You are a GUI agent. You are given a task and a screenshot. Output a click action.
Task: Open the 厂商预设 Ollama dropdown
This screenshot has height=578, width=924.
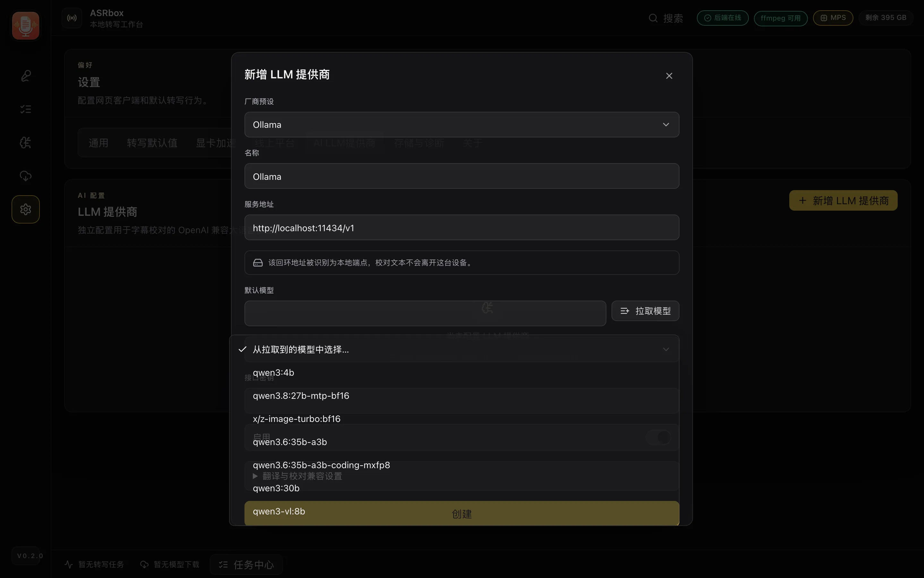[462, 125]
